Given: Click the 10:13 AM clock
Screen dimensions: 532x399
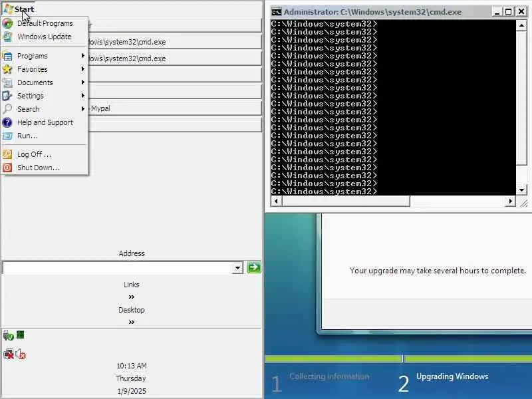Looking at the screenshot, I should 132,366.
